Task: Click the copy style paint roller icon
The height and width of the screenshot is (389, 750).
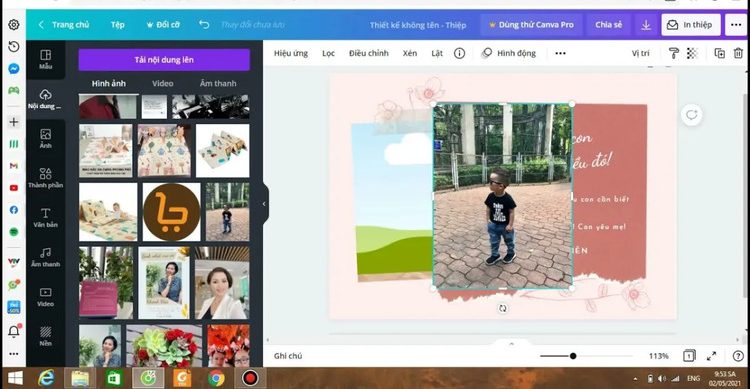Action: coord(673,53)
